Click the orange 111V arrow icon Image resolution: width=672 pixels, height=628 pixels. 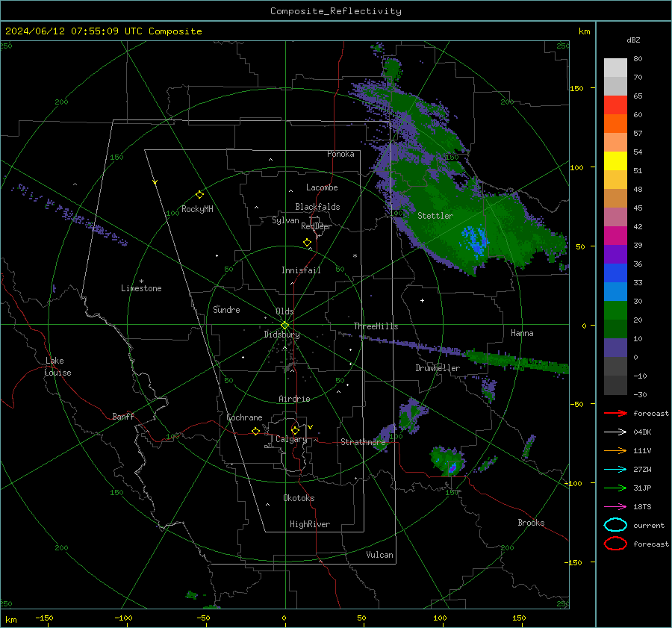615,450
